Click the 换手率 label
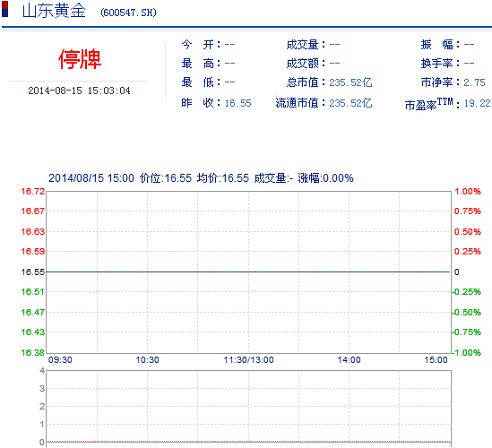 click(436, 64)
